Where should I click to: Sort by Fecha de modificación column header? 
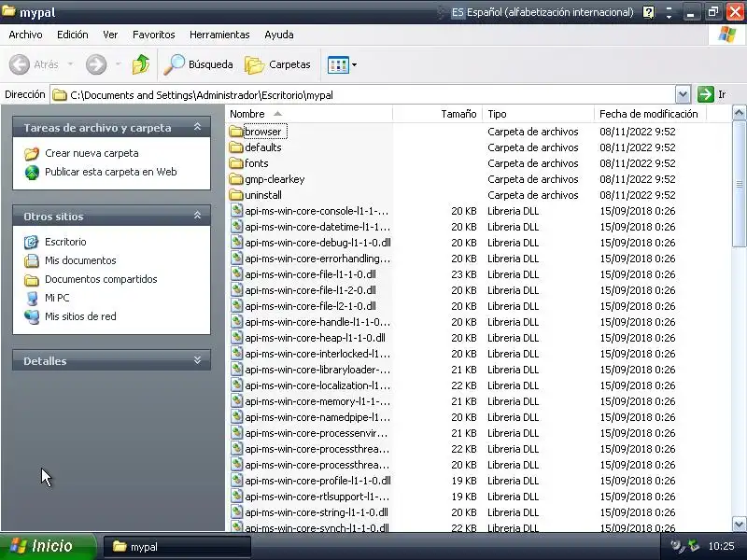click(x=650, y=114)
